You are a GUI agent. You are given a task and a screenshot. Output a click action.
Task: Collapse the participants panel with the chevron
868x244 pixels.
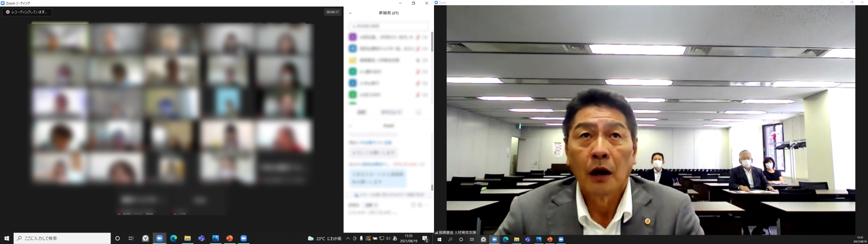click(x=351, y=13)
